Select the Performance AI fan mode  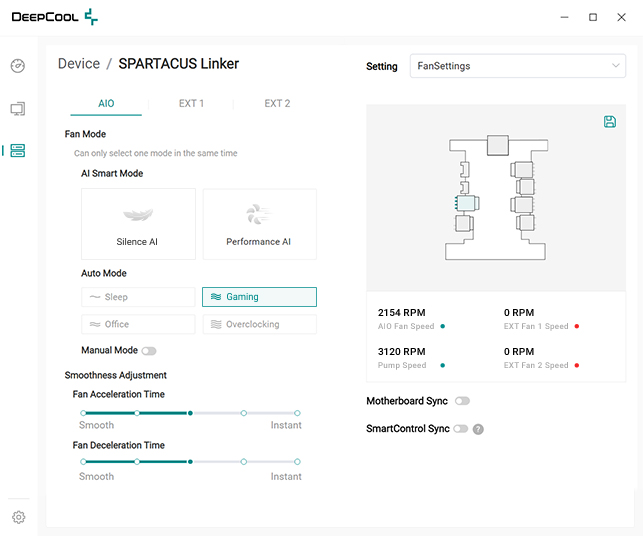259,224
